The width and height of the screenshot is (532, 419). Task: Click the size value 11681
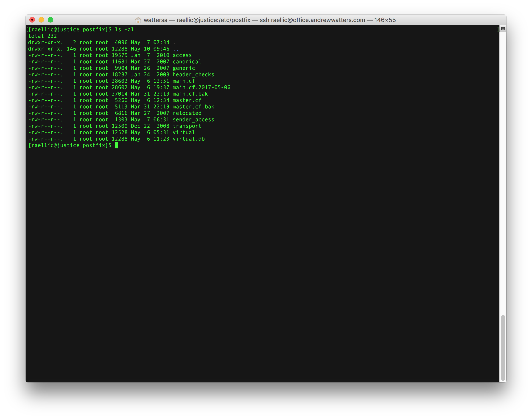coord(120,62)
